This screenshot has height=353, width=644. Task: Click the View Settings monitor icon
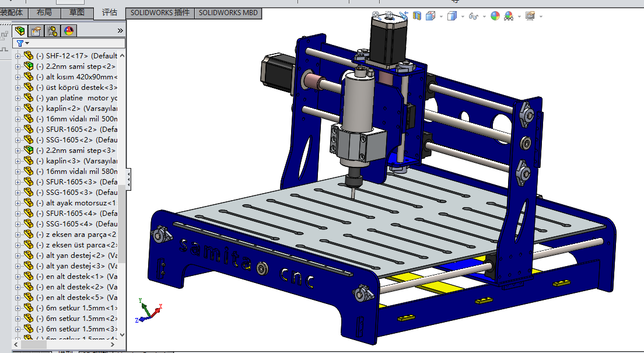click(530, 16)
